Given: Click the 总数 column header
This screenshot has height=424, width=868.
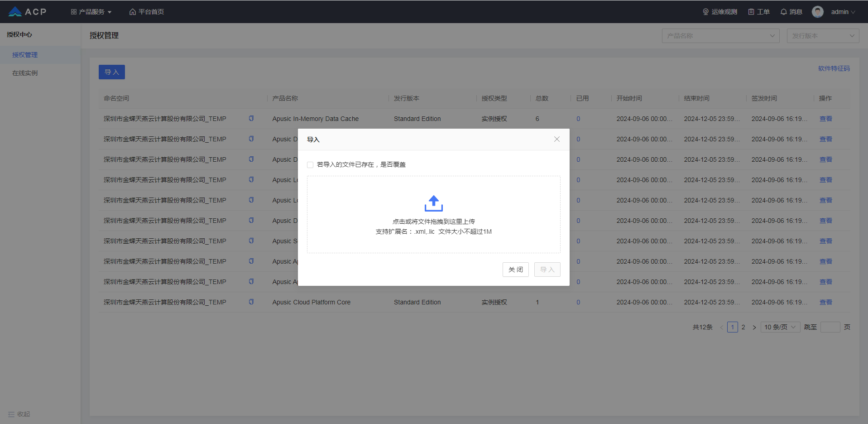Looking at the screenshot, I should (x=542, y=98).
